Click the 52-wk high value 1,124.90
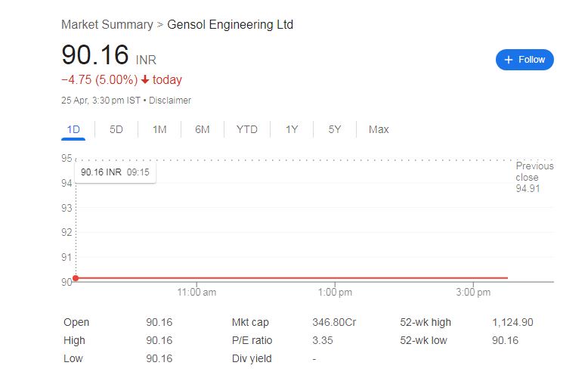This screenshot has height=378, width=588. pyautogui.click(x=512, y=322)
